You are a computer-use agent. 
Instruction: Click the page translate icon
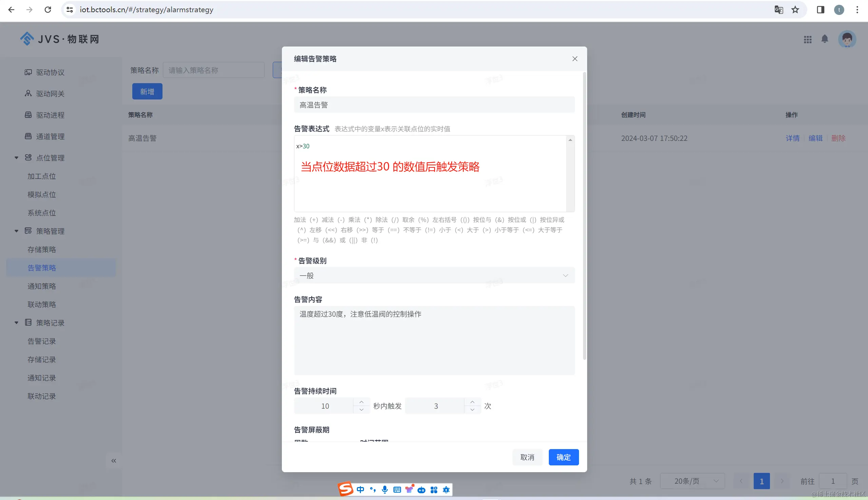(x=778, y=10)
